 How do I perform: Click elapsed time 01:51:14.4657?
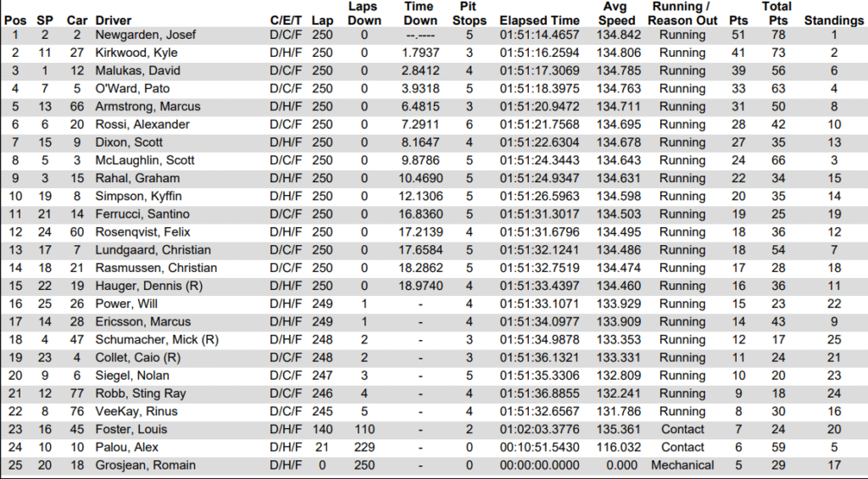[540, 35]
